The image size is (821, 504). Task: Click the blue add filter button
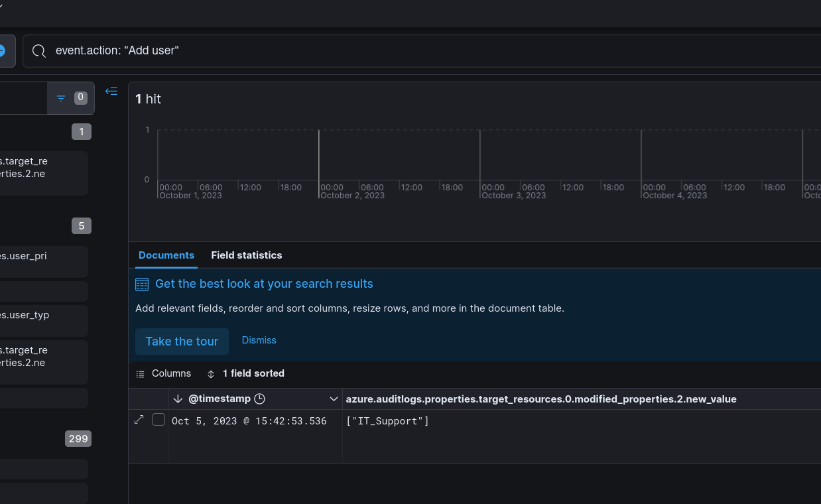pyautogui.click(x=3, y=51)
